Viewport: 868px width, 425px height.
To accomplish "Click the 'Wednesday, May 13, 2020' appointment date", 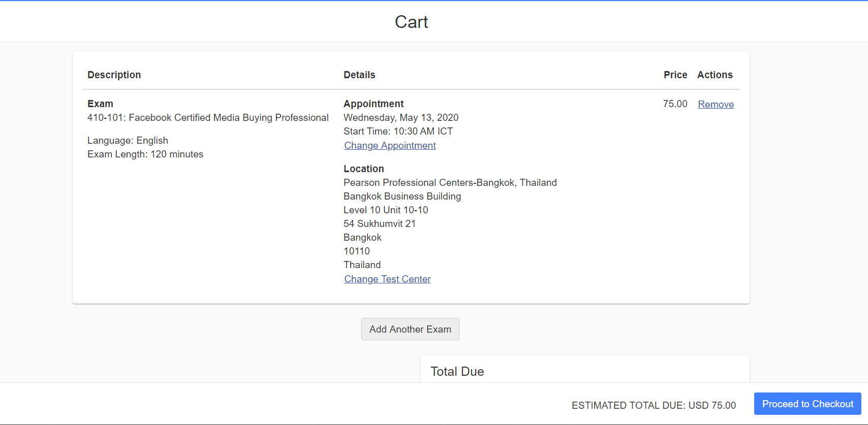I will [401, 118].
